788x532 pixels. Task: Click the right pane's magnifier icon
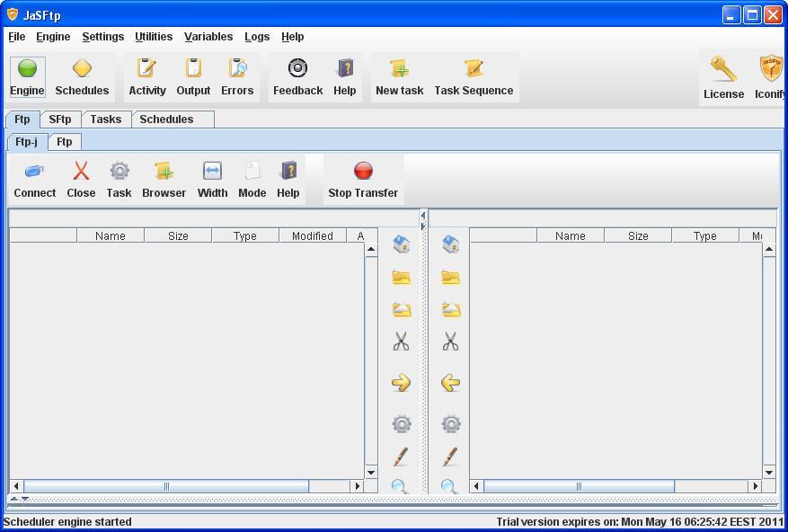pos(449,486)
